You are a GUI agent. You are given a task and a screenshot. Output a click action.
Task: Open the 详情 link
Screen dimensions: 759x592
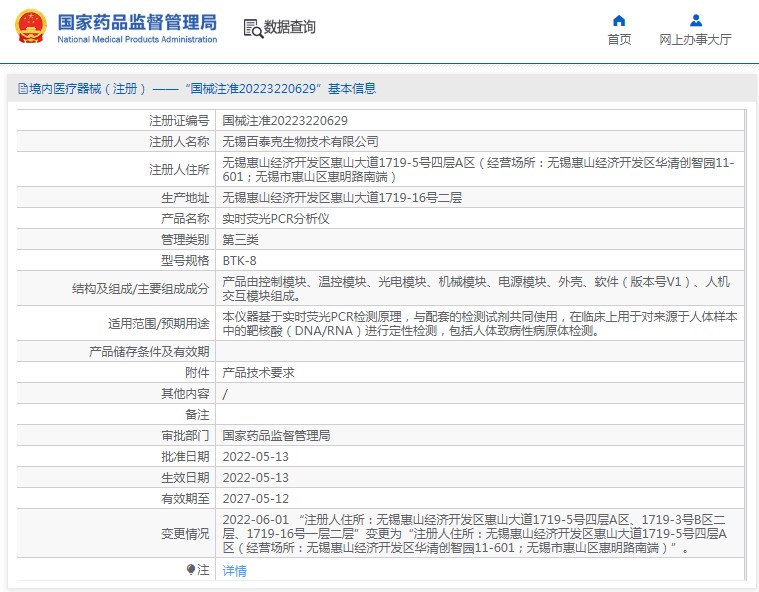234,571
